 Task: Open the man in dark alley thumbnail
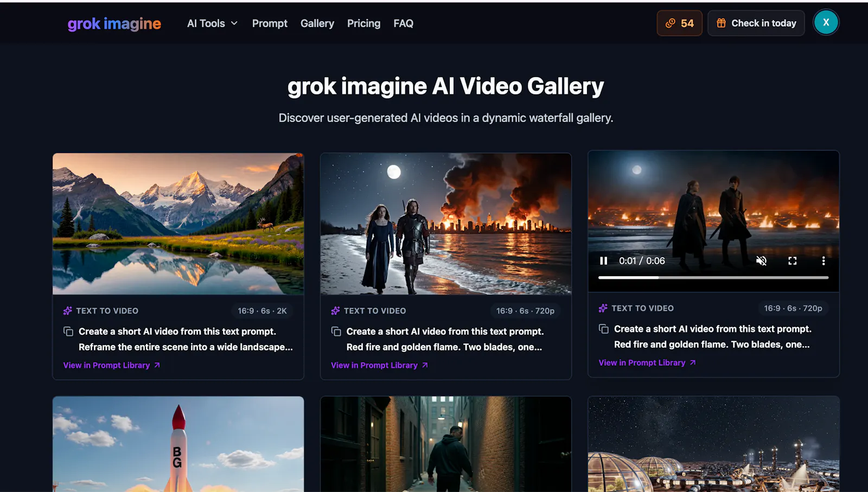[446, 444]
